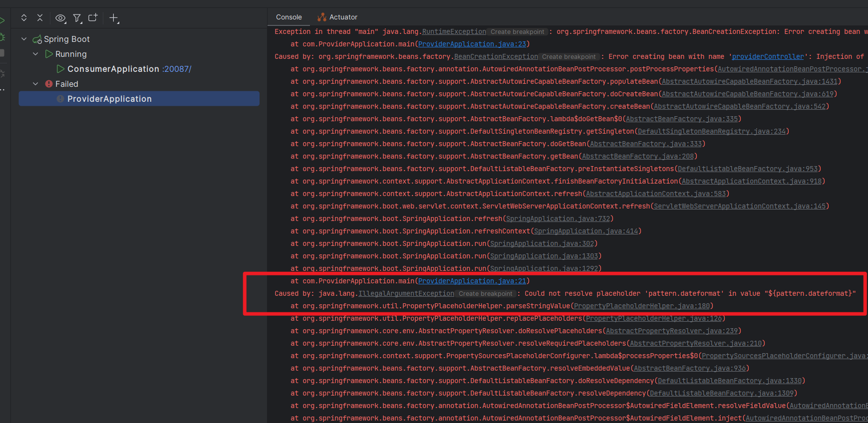Viewport: 868px width, 423px height.
Task: Open AbstractApplicationContext.java:918 link
Action: (x=752, y=181)
